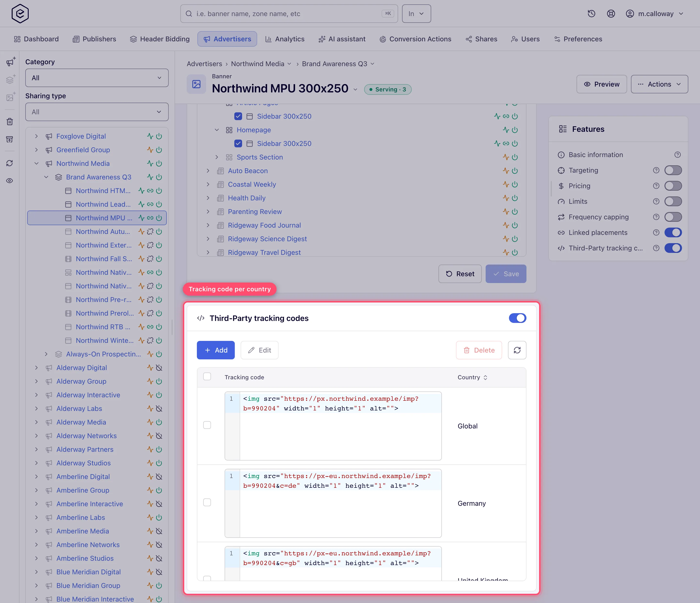Viewport: 700px width, 603px height.
Task: Open the Category dropdown
Action: 97,78
